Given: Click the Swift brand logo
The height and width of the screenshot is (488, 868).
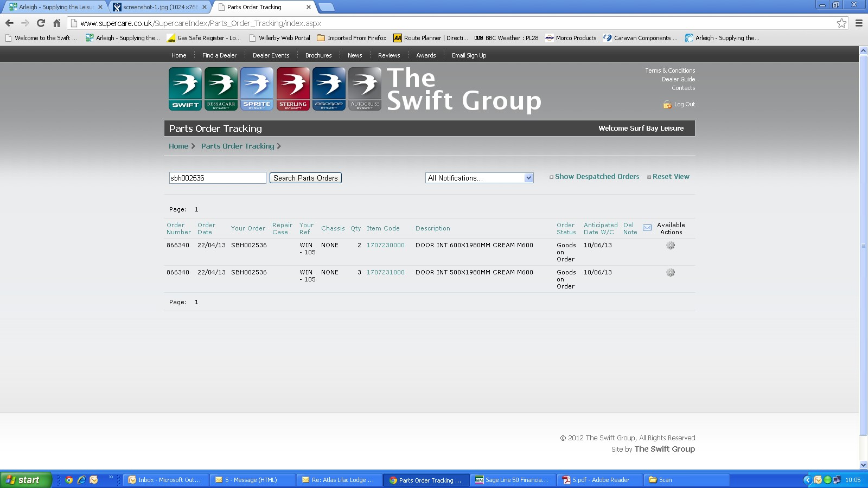Looking at the screenshot, I should point(185,89).
